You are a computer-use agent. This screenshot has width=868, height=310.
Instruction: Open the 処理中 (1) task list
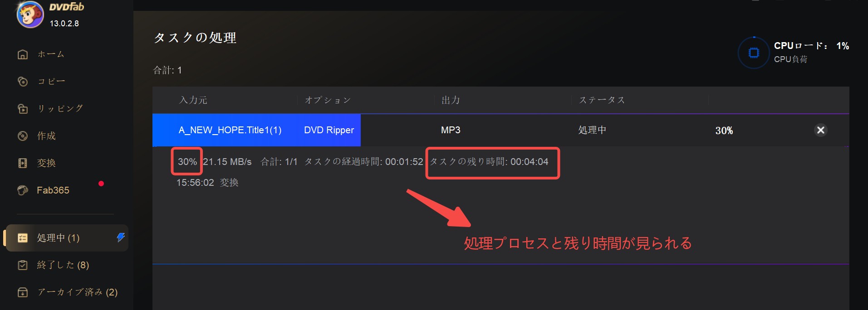pyautogui.click(x=66, y=238)
